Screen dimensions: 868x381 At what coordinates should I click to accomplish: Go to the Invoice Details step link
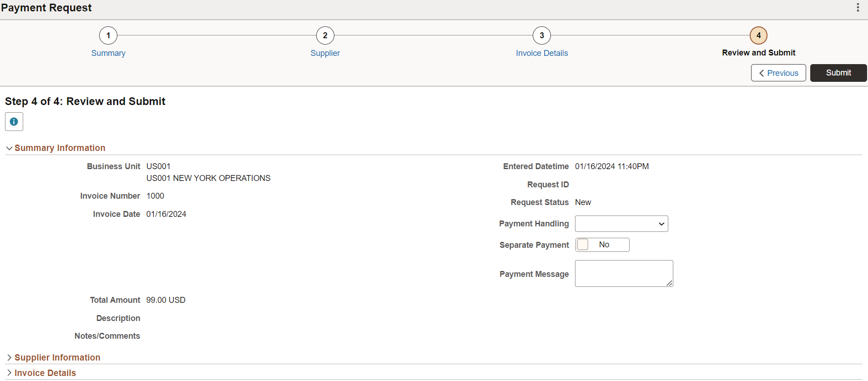(x=542, y=53)
